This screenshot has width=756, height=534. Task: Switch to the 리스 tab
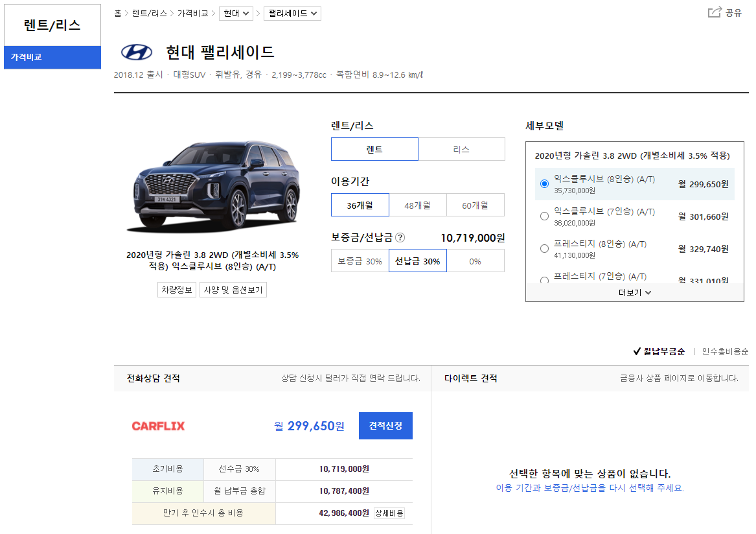461,149
